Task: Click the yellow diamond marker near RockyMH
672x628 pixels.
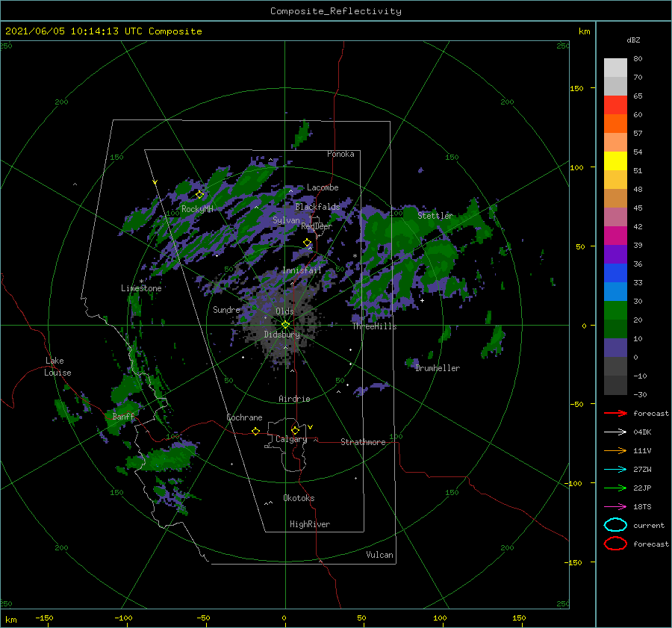Action: (199, 195)
